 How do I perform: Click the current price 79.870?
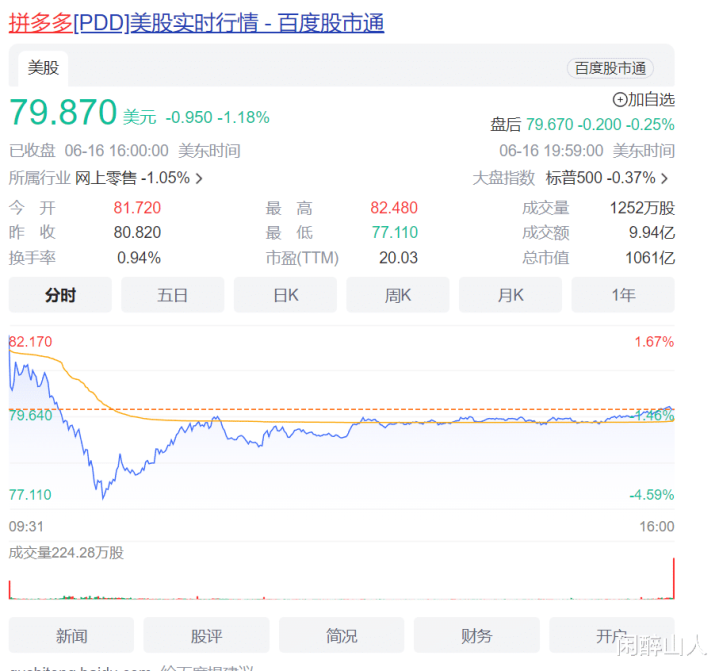[63, 112]
